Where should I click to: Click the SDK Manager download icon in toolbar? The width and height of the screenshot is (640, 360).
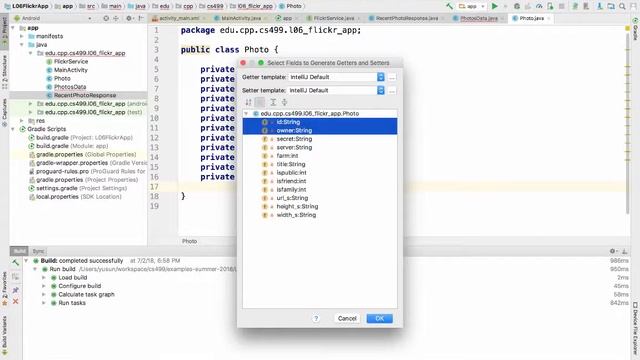pyautogui.click(x=600, y=6)
